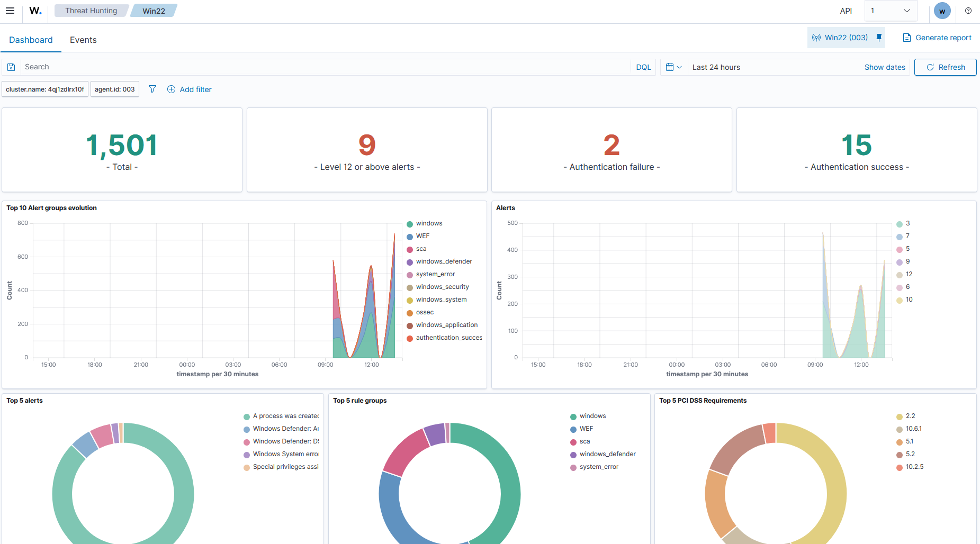Click the Refresh button
This screenshot has width=980, height=544.
coord(946,67)
